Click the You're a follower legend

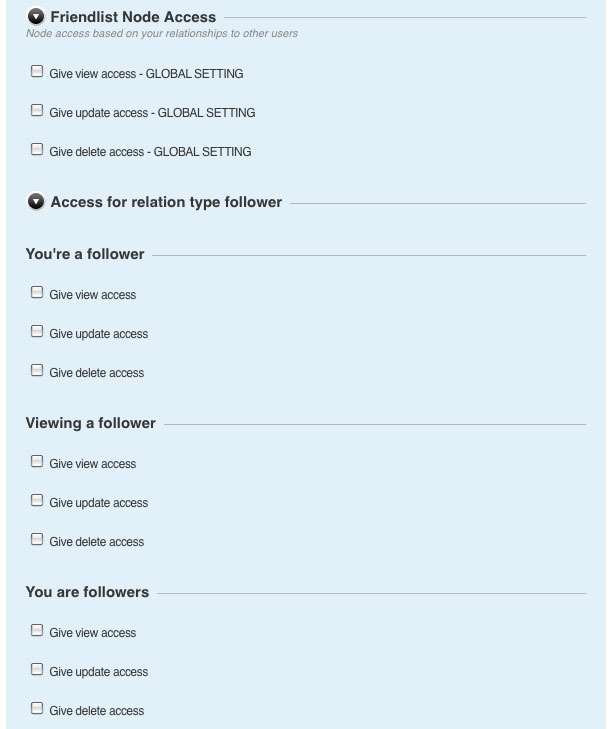pos(85,254)
